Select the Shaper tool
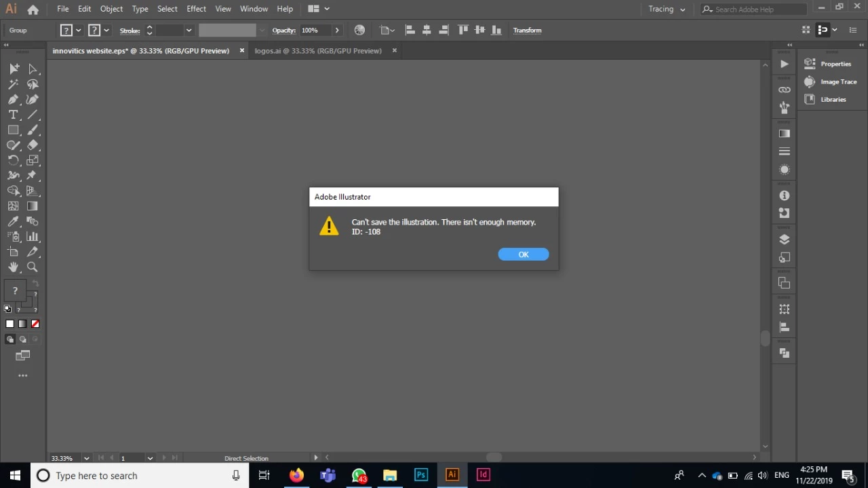The width and height of the screenshot is (868, 488). click(x=14, y=145)
